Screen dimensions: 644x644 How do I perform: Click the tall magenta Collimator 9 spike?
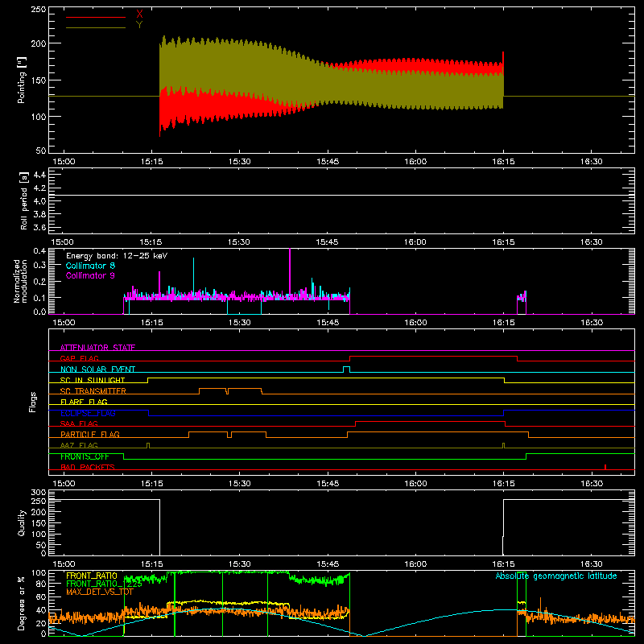pyautogui.click(x=290, y=271)
